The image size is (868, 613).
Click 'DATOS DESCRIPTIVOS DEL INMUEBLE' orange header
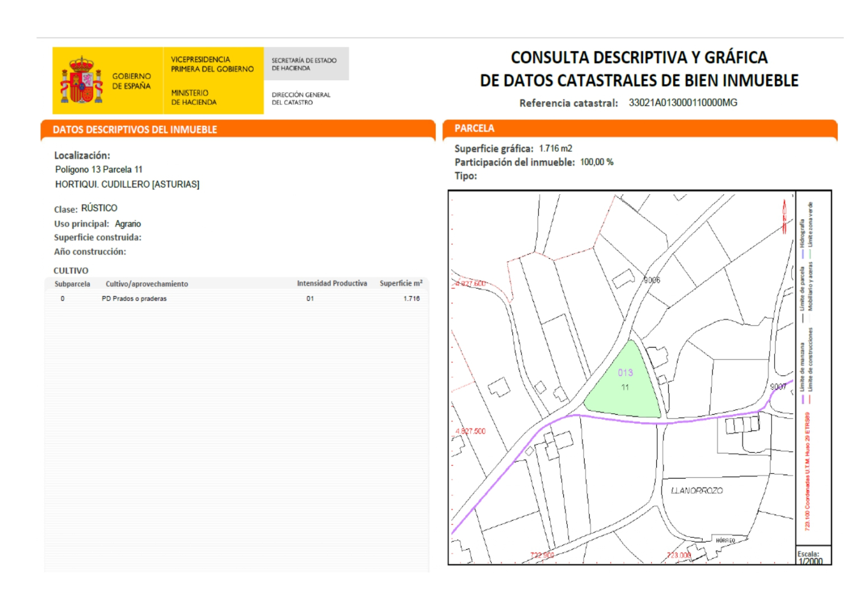(238, 129)
